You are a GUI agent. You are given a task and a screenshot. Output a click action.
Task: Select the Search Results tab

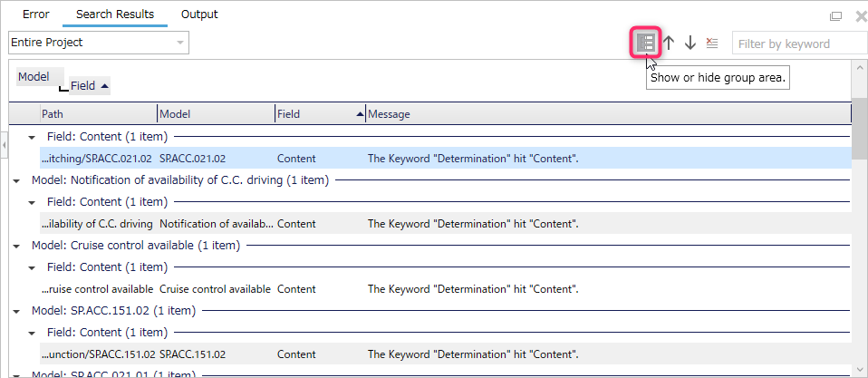[115, 15]
